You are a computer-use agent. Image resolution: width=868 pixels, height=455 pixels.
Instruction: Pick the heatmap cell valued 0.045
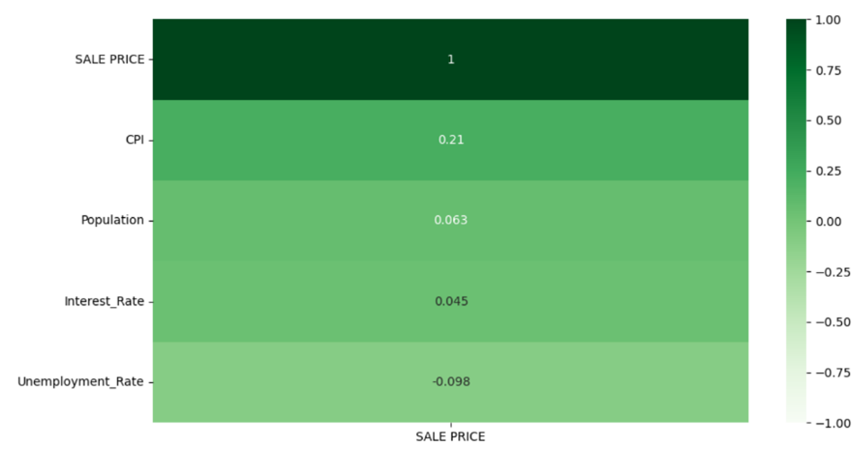(450, 301)
